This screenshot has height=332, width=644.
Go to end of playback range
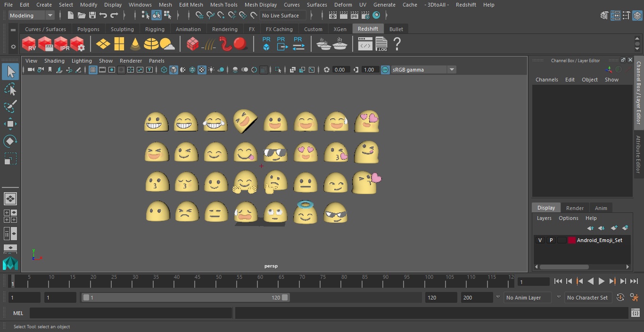[x=634, y=281]
